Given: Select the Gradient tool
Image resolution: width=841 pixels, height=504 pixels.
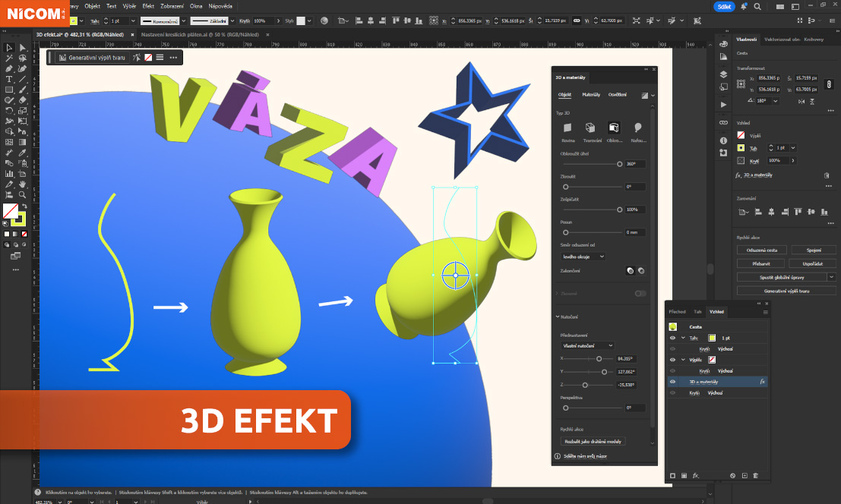Looking at the screenshot, I should point(23,142).
